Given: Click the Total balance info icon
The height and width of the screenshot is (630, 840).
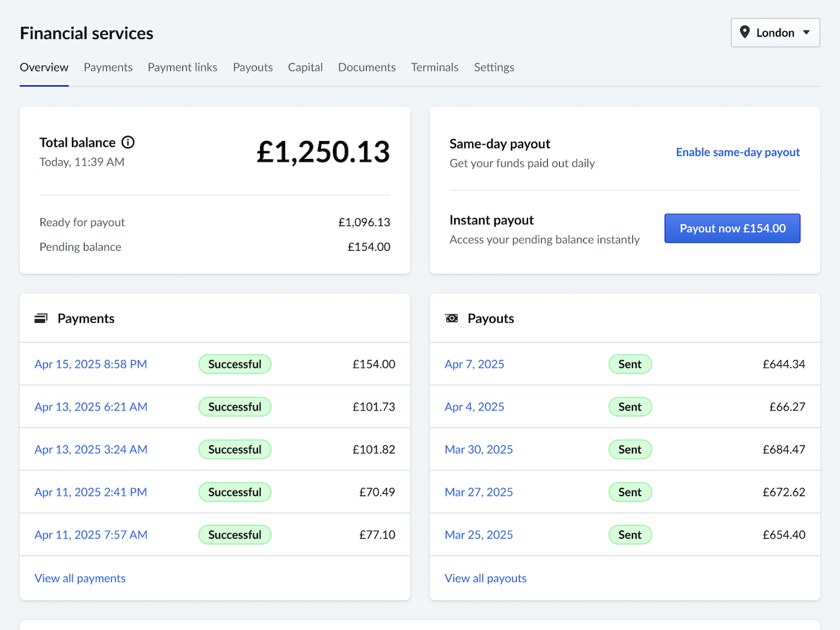Looking at the screenshot, I should coord(128,142).
